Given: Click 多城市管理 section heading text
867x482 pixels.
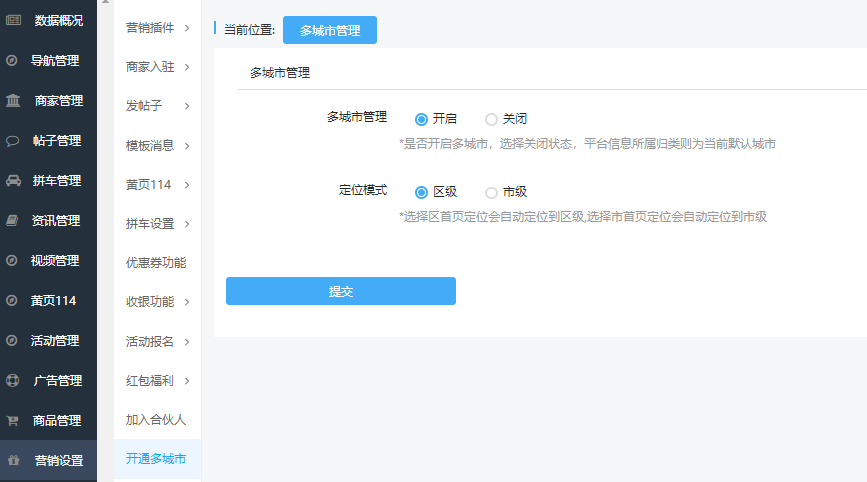Looking at the screenshot, I should coord(280,73).
